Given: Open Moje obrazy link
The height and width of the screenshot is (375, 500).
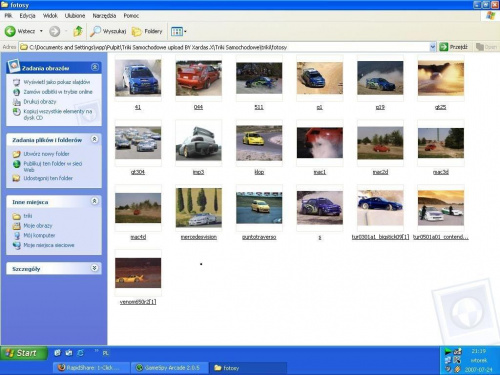Looking at the screenshot, I should click(38, 226).
